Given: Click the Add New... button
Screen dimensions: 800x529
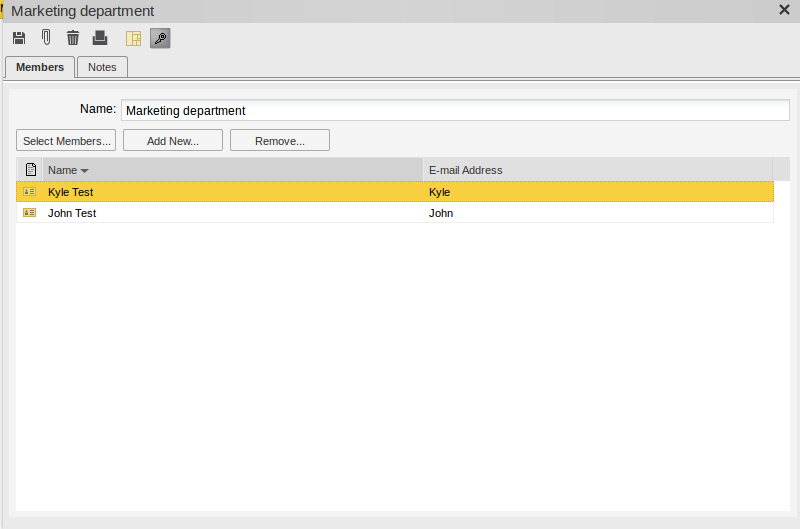Looking at the screenshot, I should pos(173,140).
